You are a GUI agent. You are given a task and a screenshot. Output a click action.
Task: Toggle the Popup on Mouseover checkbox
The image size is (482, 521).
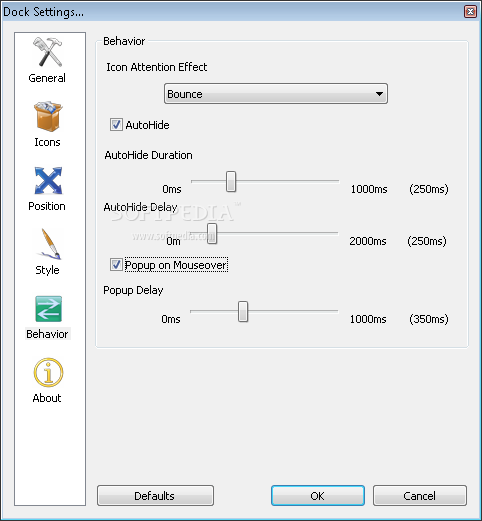(x=116, y=265)
